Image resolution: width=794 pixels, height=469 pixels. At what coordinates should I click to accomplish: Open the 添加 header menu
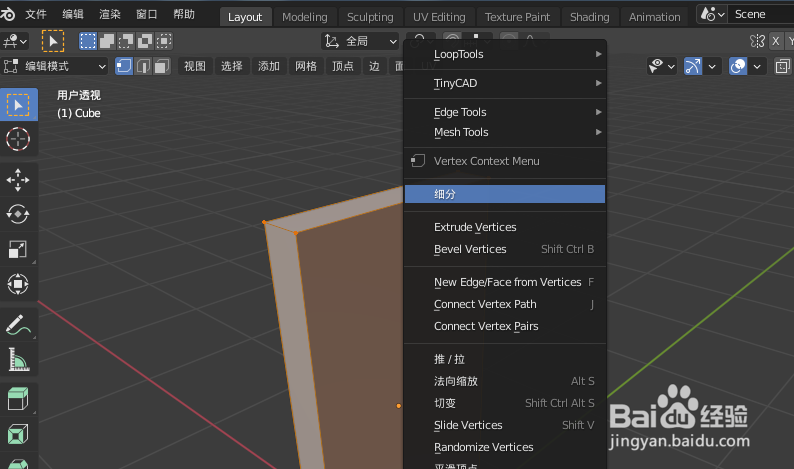coord(269,66)
